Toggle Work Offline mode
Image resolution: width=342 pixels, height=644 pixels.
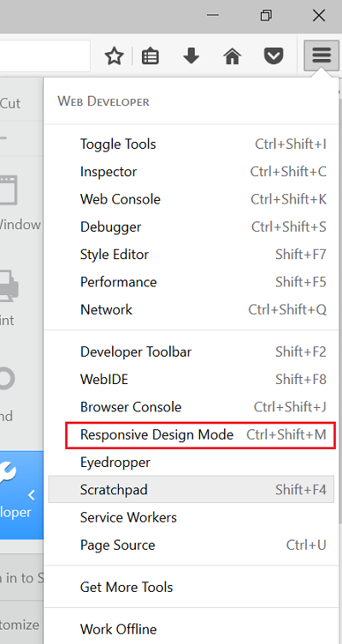point(191,629)
